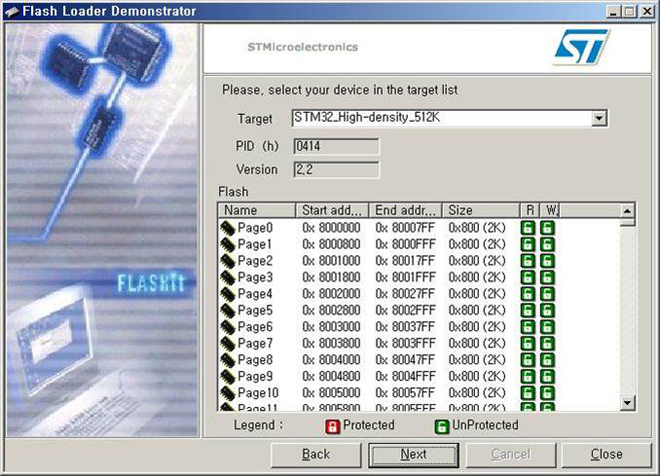Click the Page1 chip icon
Viewport: 660px width, 476px height.
coord(228,244)
